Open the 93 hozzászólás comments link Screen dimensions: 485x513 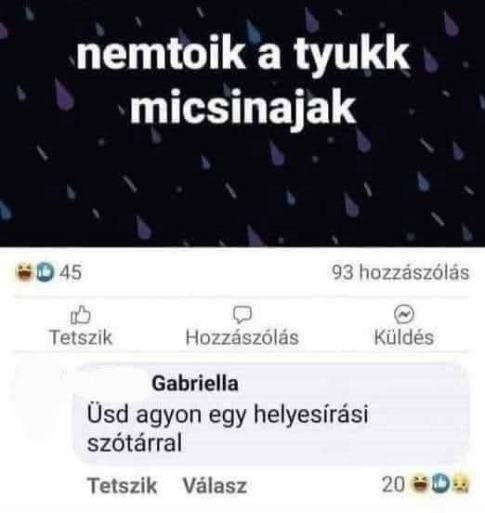(x=400, y=273)
